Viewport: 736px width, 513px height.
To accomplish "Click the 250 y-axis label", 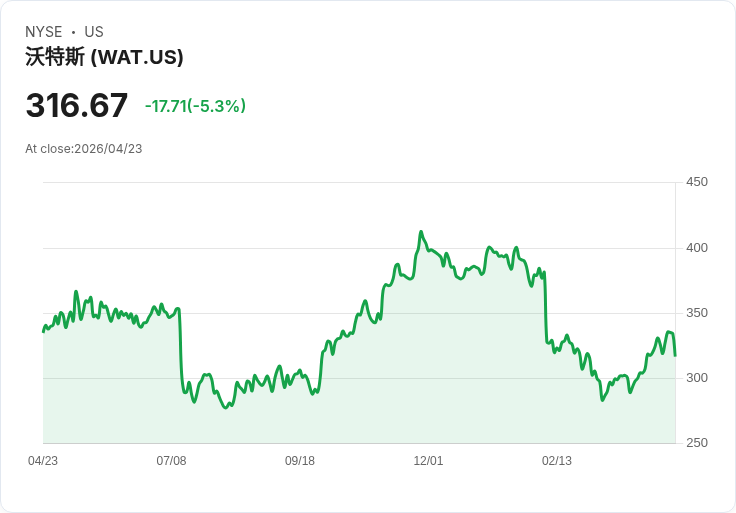I will click(696, 443).
